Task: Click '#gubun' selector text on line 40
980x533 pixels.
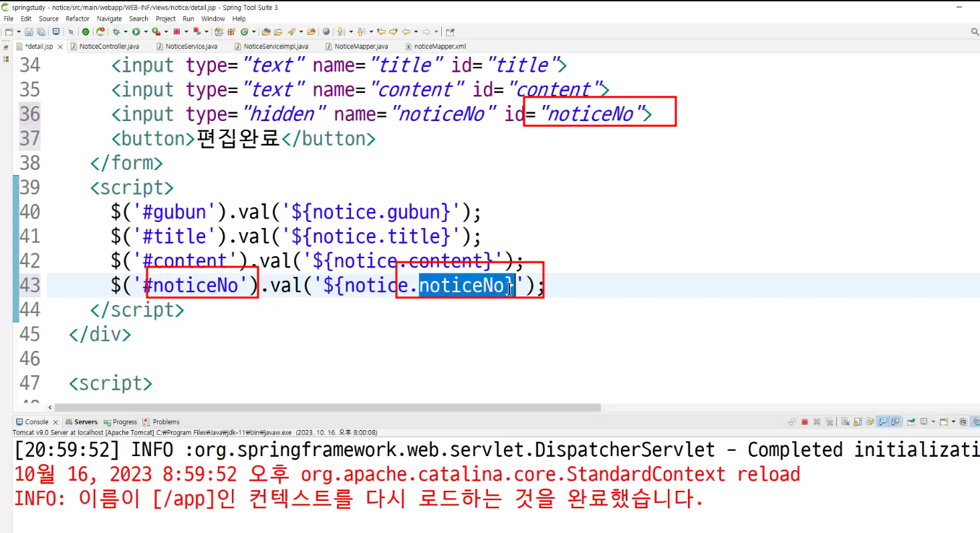Action: pos(174,212)
